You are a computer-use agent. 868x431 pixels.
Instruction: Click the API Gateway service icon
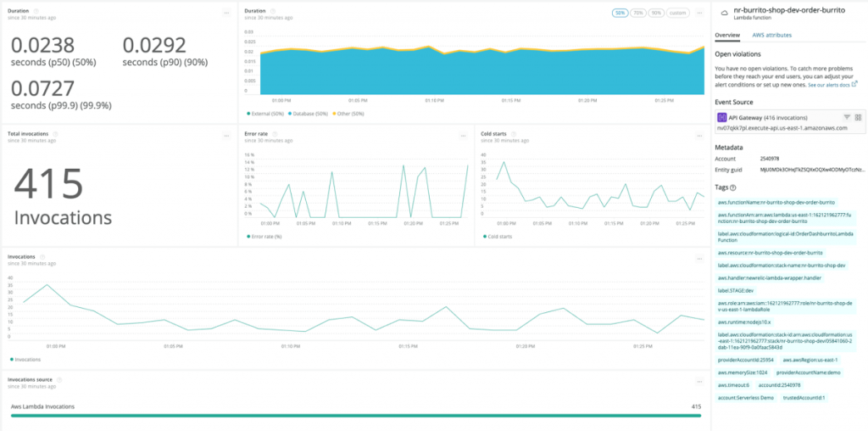(721, 117)
